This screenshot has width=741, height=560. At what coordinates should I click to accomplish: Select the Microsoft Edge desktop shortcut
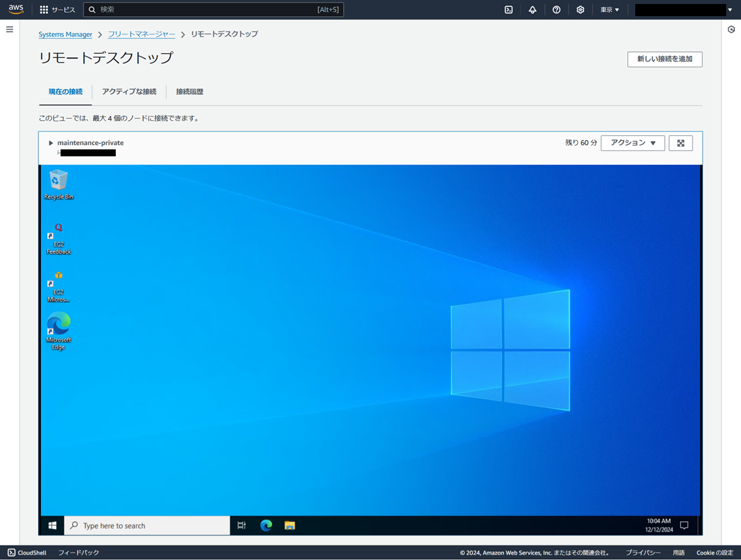point(59,331)
